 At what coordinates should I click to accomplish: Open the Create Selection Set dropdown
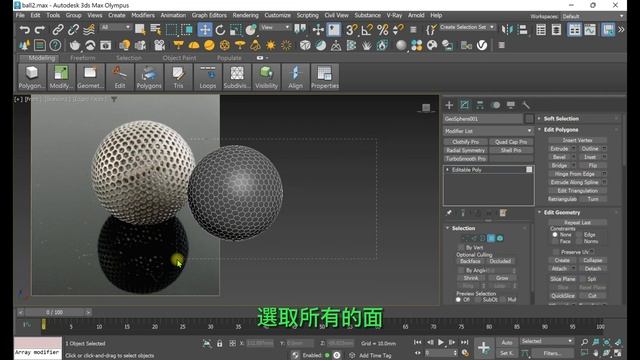467,27
